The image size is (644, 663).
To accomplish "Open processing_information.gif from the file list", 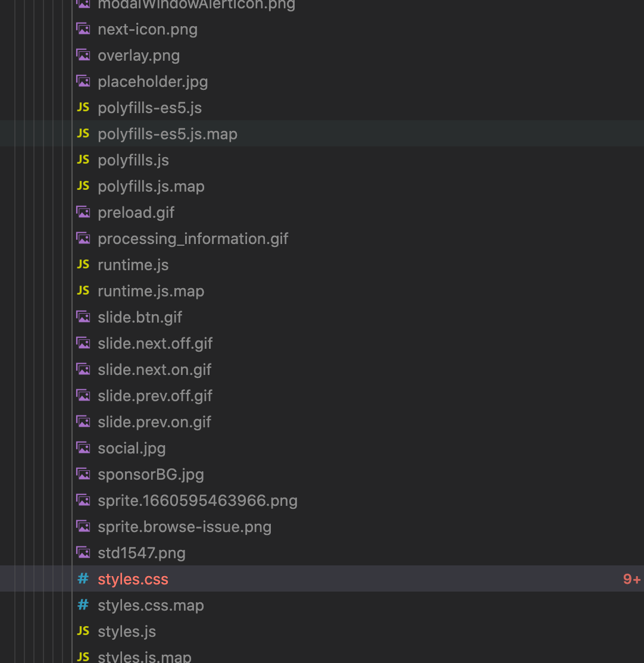I will [193, 238].
